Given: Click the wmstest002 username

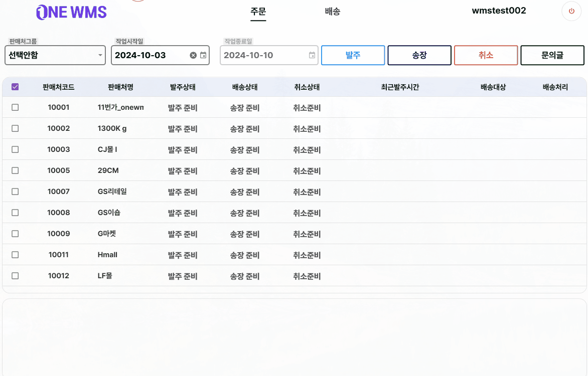Looking at the screenshot, I should (x=499, y=11).
